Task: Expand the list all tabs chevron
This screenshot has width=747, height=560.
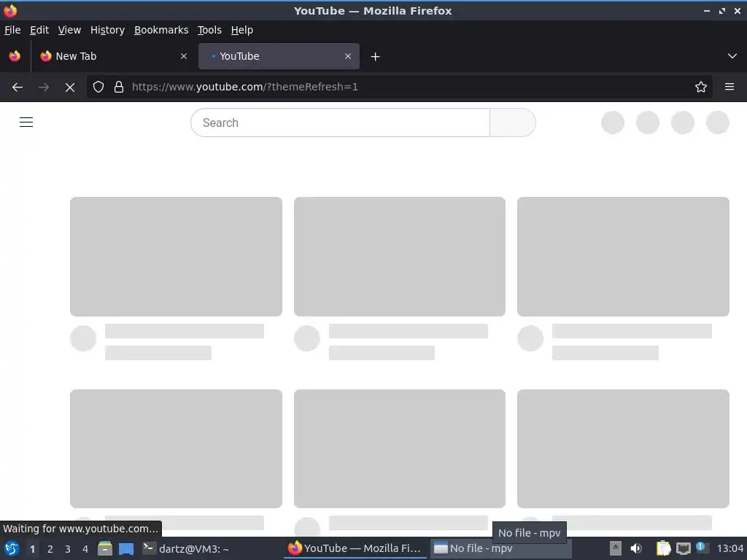Action: pos(732,56)
